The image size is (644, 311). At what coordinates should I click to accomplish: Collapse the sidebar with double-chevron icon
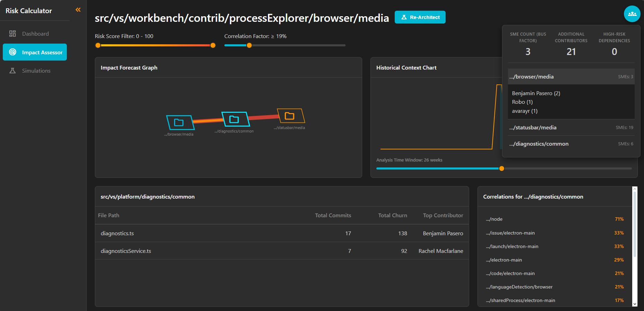[78, 10]
